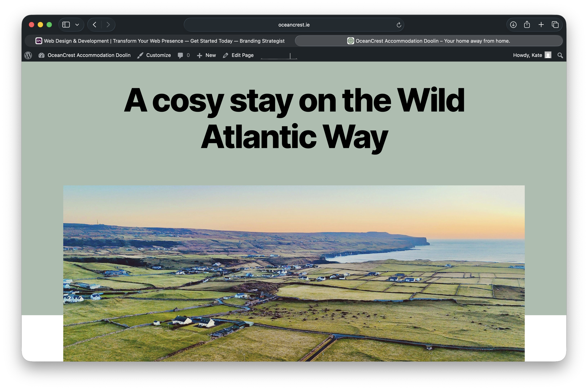Click Kate's profile avatar image
Viewport: 588px width, 390px height.
(548, 55)
